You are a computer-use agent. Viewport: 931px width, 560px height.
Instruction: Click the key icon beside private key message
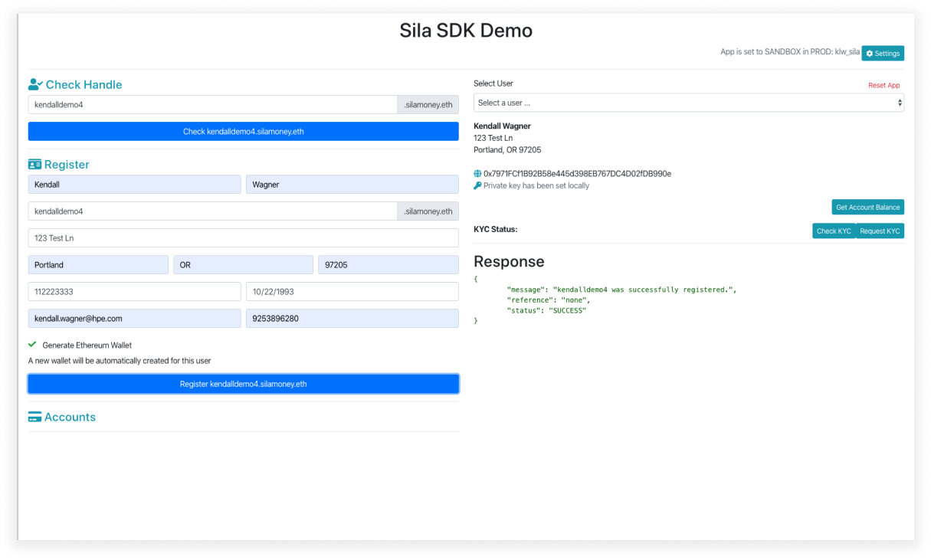(477, 185)
